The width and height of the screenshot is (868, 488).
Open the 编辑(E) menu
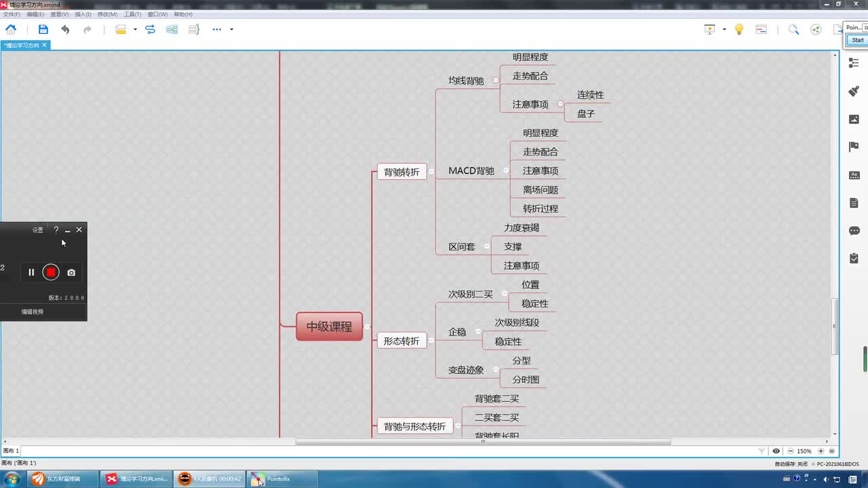pos(35,14)
